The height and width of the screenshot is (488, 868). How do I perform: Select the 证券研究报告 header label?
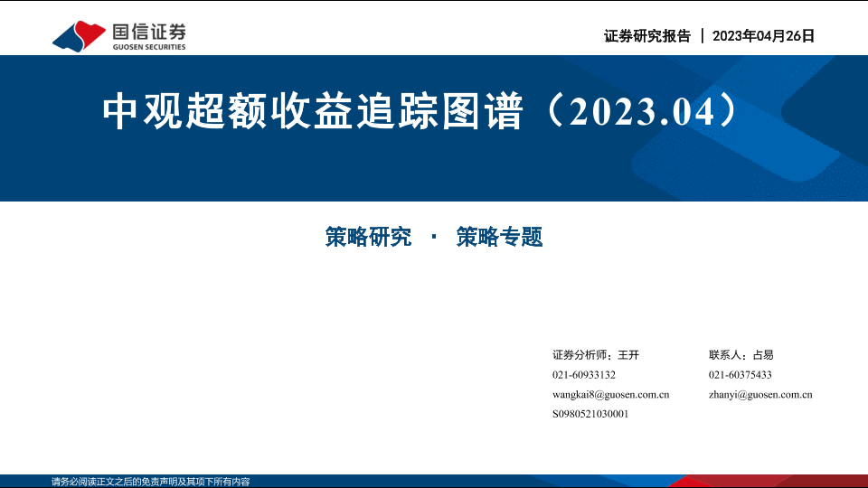pos(646,36)
